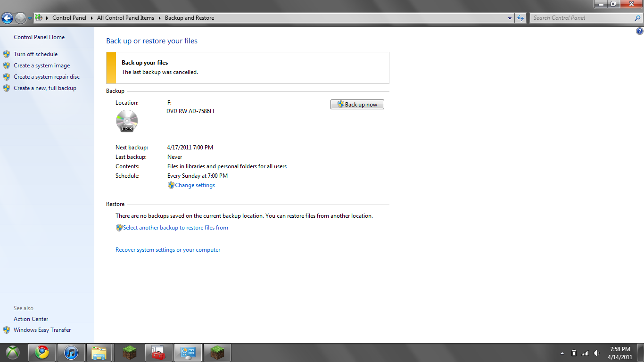Viewport: 644px width, 362px height.
Task: Open the Windows Explorer taskbar icon
Action: pos(99,353)
